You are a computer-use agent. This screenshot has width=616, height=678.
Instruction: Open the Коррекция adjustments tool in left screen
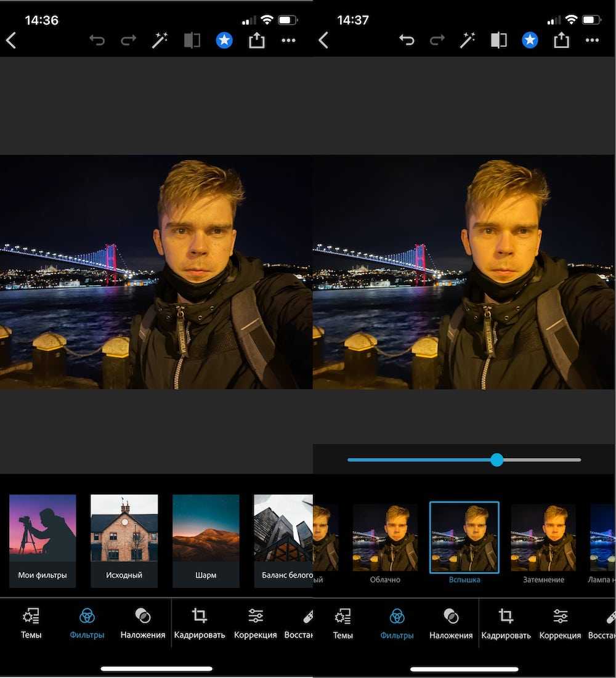tap(255, 623)
